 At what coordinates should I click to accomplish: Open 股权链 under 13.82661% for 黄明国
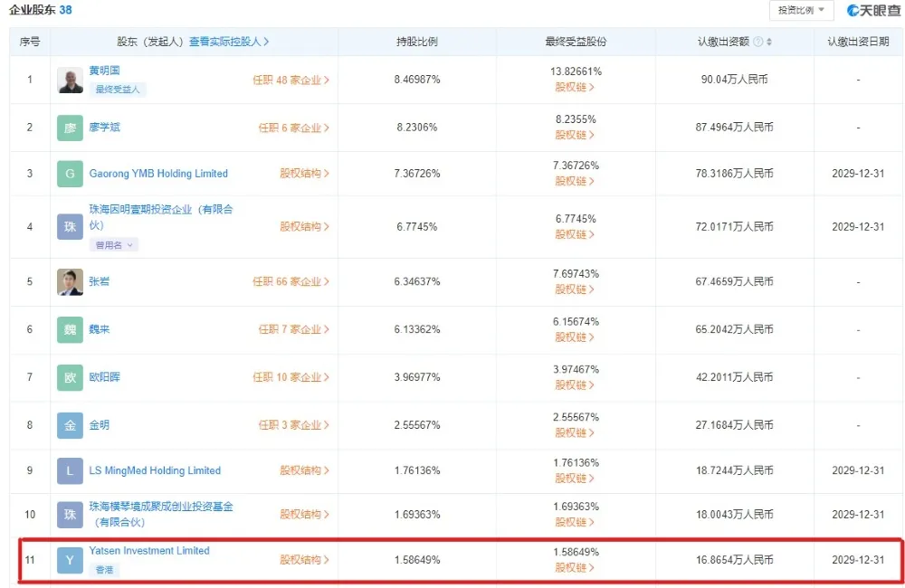pos(575,87)
